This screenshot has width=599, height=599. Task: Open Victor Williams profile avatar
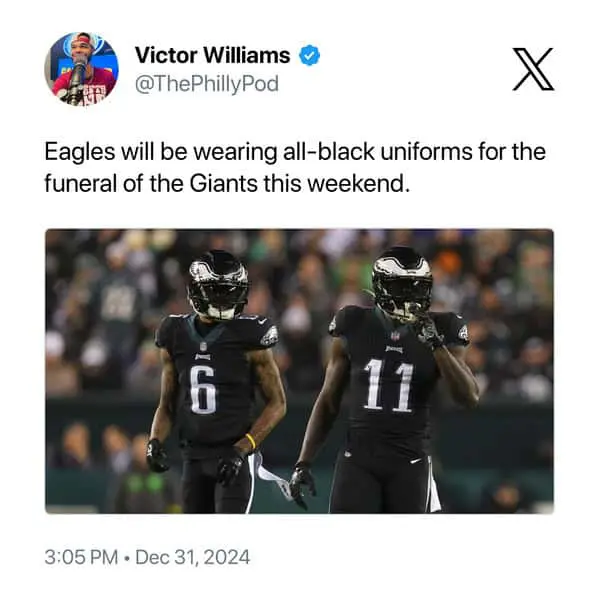[x=81, y=69]
